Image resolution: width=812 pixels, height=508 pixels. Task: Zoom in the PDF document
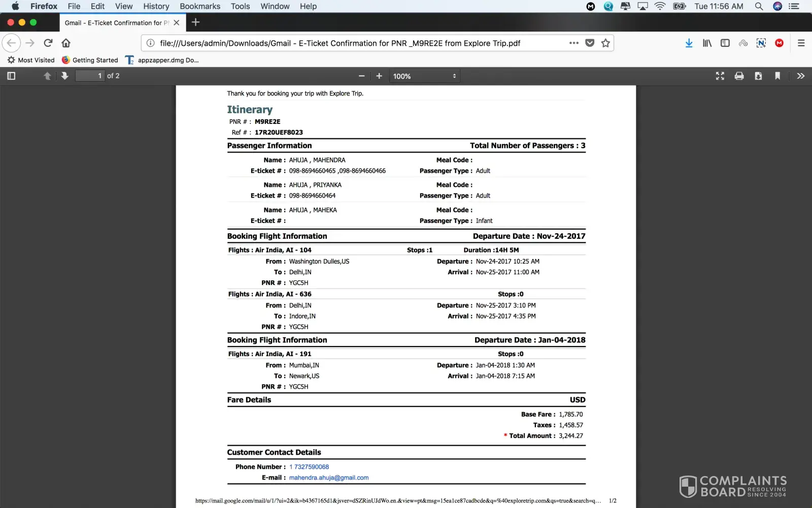pos(379,76)
